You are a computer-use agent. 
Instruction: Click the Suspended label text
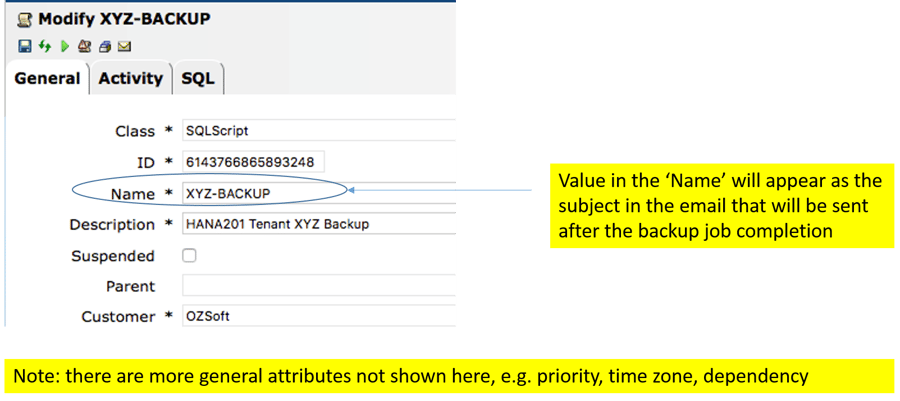click(112, 256)
